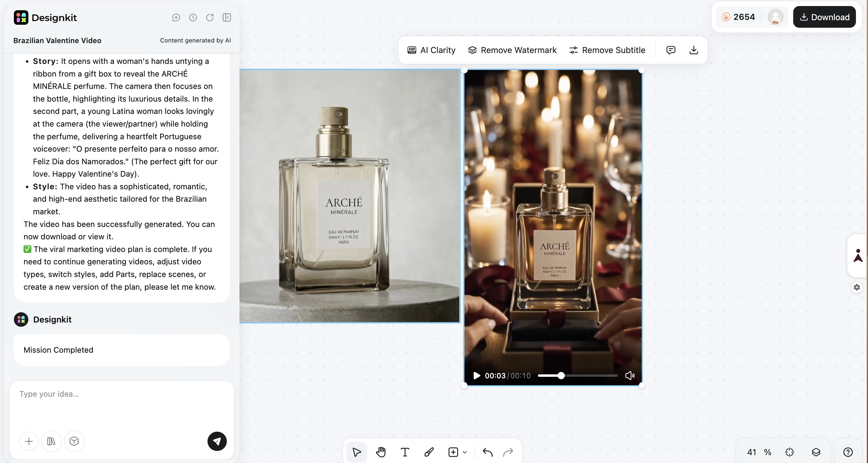
Task: Click the add element plus-square tool
Action: coord(453,452)
